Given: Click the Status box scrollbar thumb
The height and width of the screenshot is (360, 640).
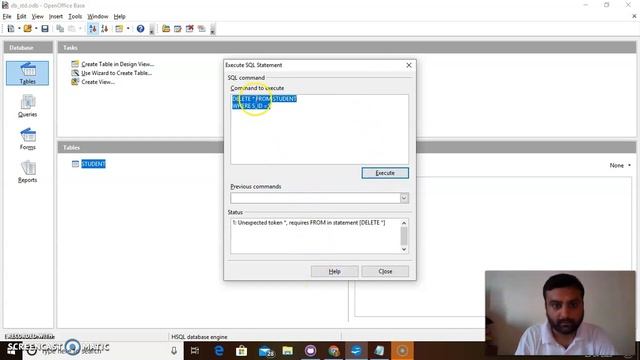Looking at the screenshot, I should [x=404, y=236].
